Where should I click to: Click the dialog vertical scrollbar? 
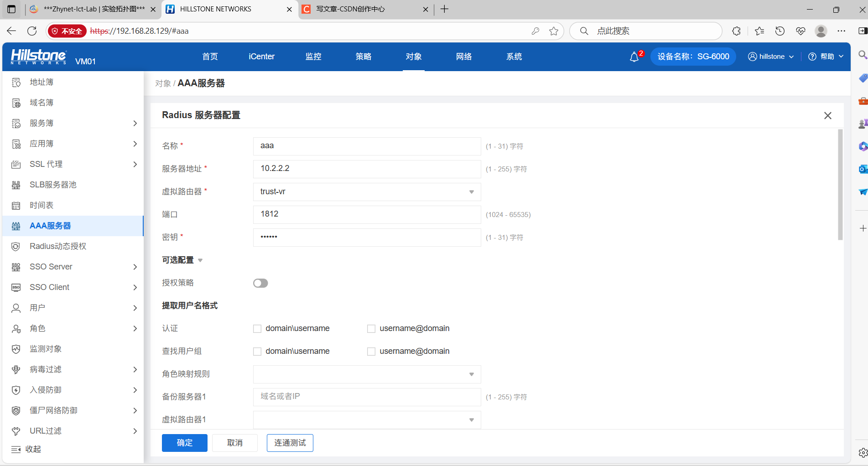[840, 185]
